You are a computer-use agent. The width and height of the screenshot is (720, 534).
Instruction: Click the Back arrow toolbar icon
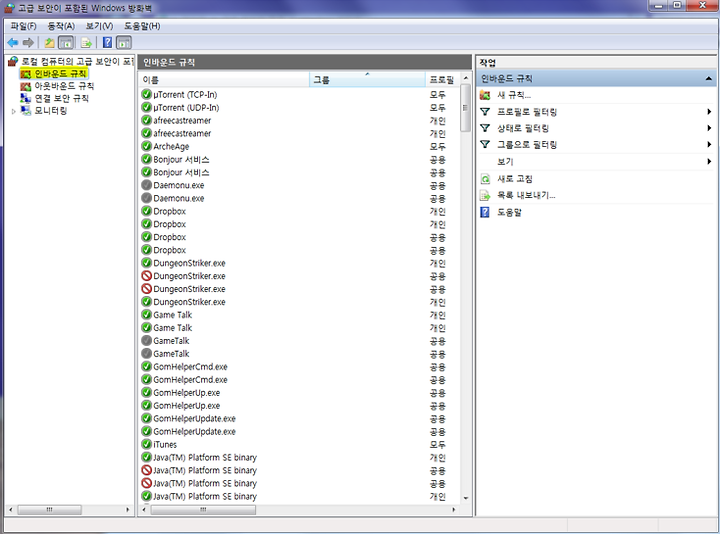13,43
